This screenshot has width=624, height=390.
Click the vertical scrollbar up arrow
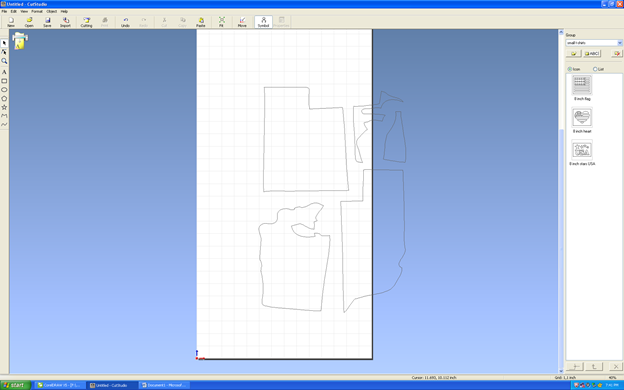(x=561, y=32)
